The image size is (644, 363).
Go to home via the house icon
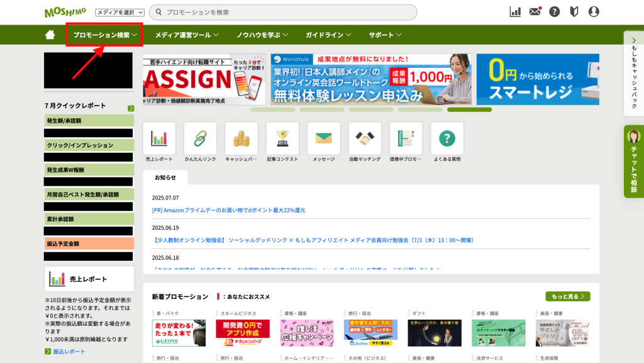click(x=50, y=35)
